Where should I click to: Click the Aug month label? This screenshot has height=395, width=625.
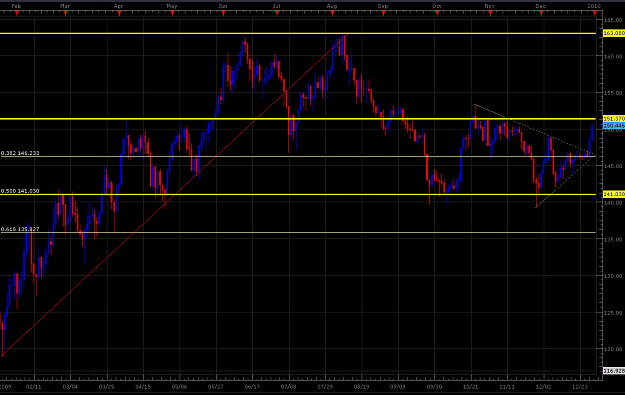click(x=332, y=6)
